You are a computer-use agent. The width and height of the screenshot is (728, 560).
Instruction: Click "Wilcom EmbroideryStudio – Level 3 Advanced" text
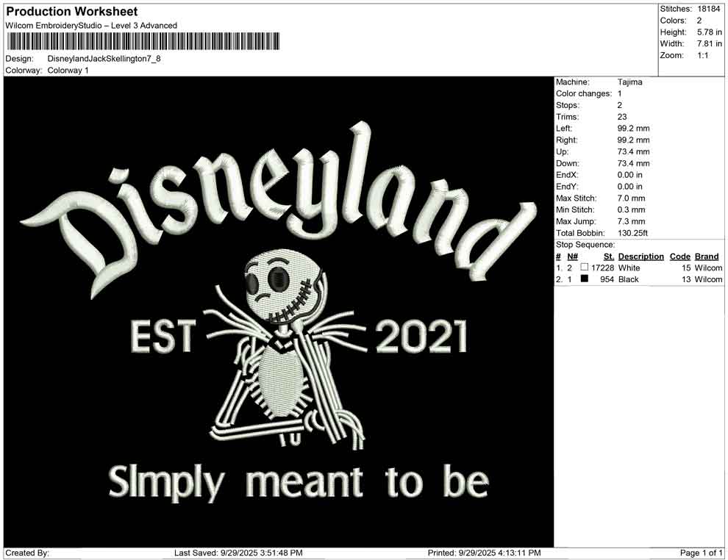91,26
